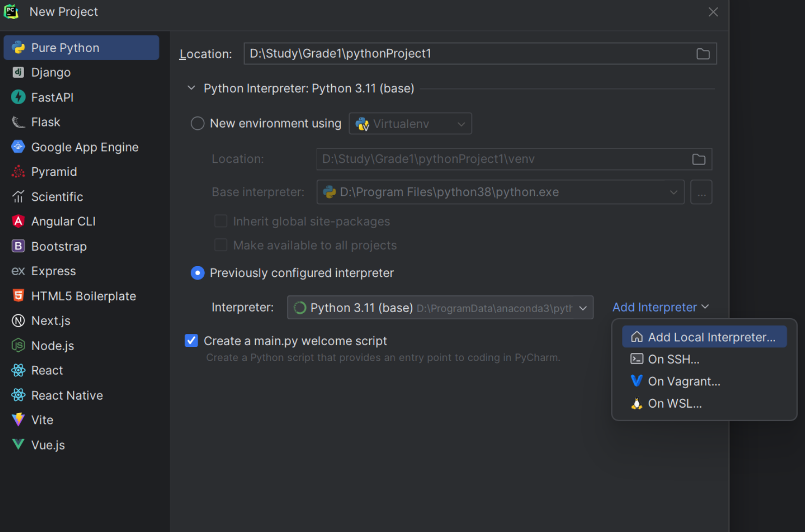Open the Virtualenv environment type dropdown

coord(410,124)
